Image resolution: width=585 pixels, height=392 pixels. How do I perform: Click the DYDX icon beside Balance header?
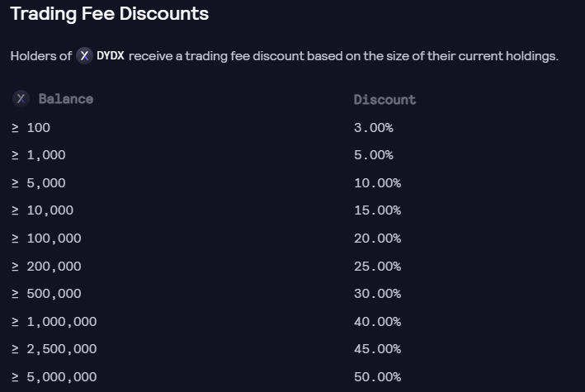(21, 99)
